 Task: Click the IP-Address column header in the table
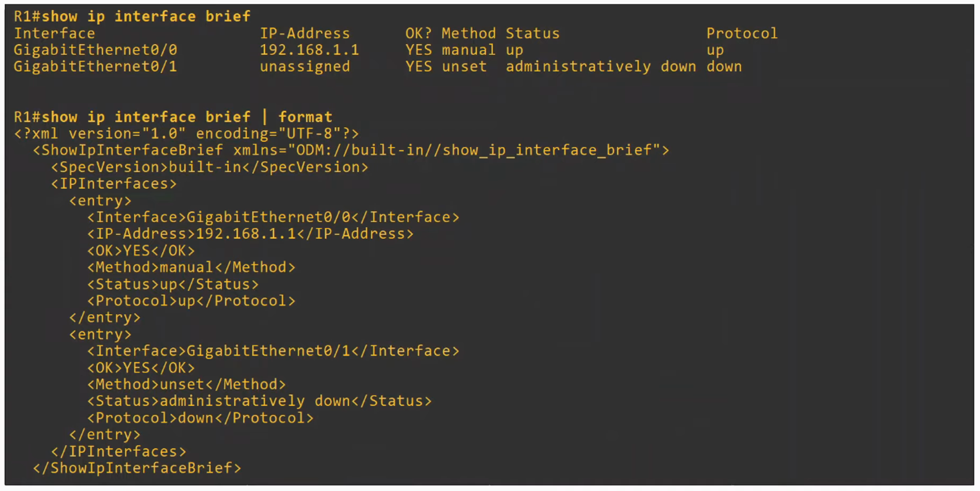coord(304,33)
